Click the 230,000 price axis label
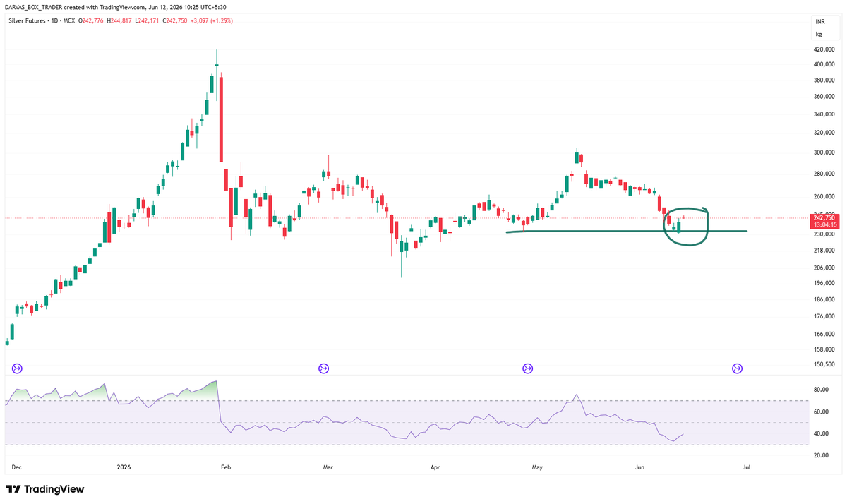The image size is (847, 504). coord(825,234)
